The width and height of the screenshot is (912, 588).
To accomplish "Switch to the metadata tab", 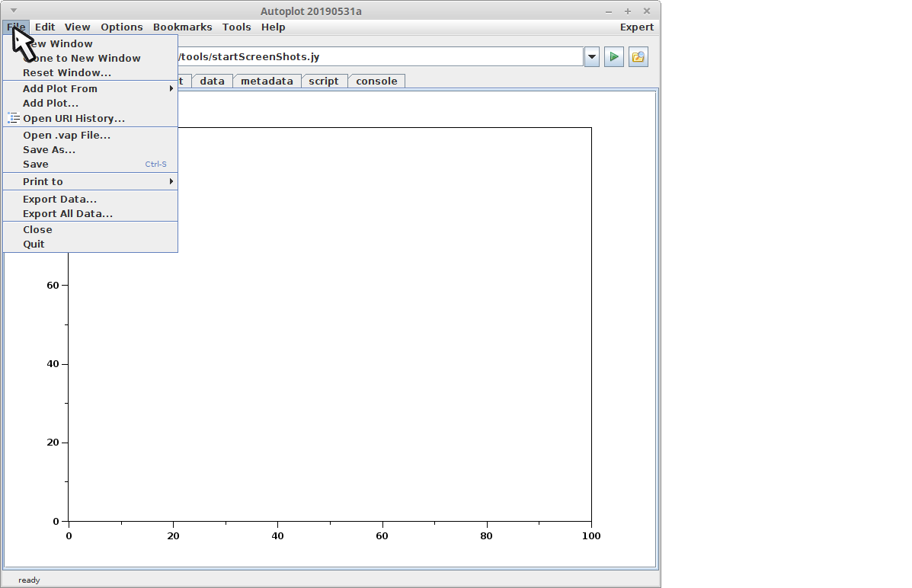I will 267,81.
